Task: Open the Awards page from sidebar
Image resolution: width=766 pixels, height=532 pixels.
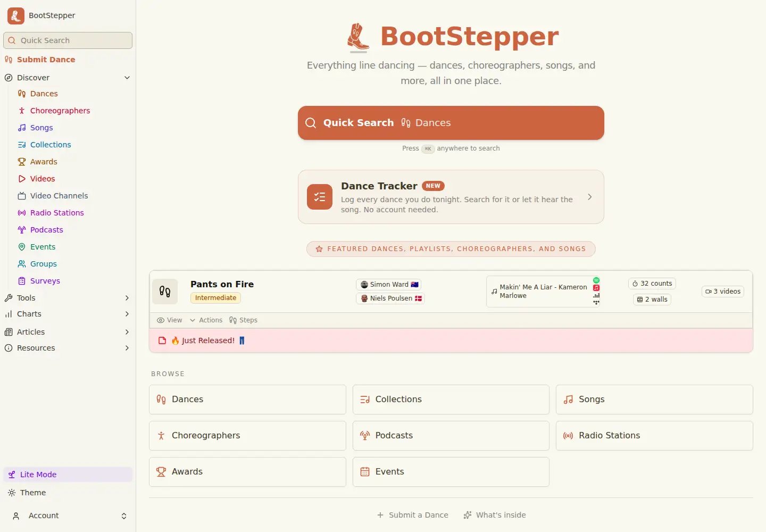Action: pyautogui.click(x=44, y=162)
